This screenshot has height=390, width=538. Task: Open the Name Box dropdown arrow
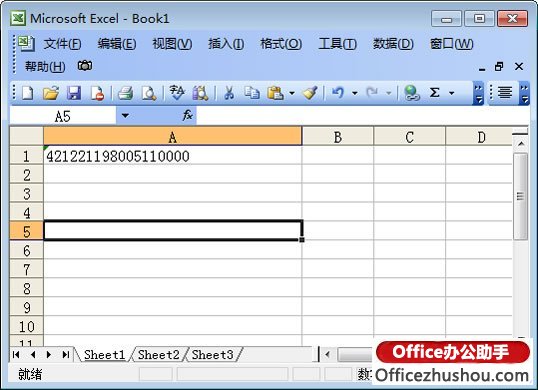click(125, 116)
